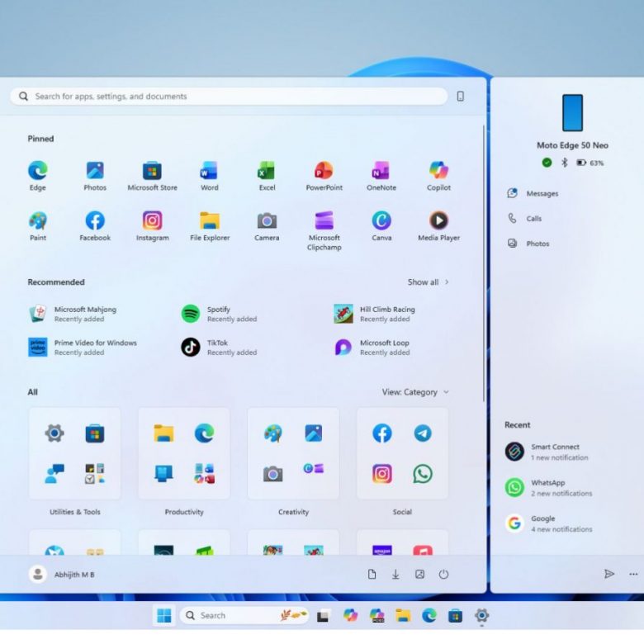The height and width of the screenshot is (644, 644).
Task: Launch Facebook from pinned apps
Action: click(x=95, y=226)
